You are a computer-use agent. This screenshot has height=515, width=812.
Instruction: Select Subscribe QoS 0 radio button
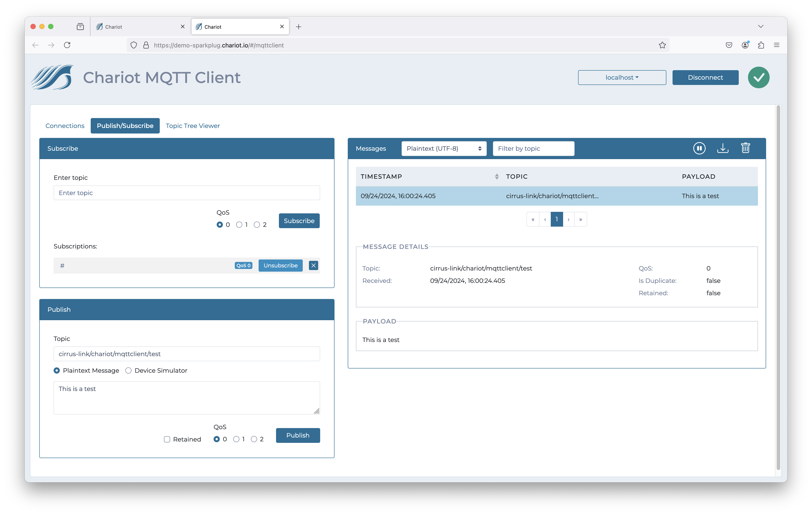(220, 225)
